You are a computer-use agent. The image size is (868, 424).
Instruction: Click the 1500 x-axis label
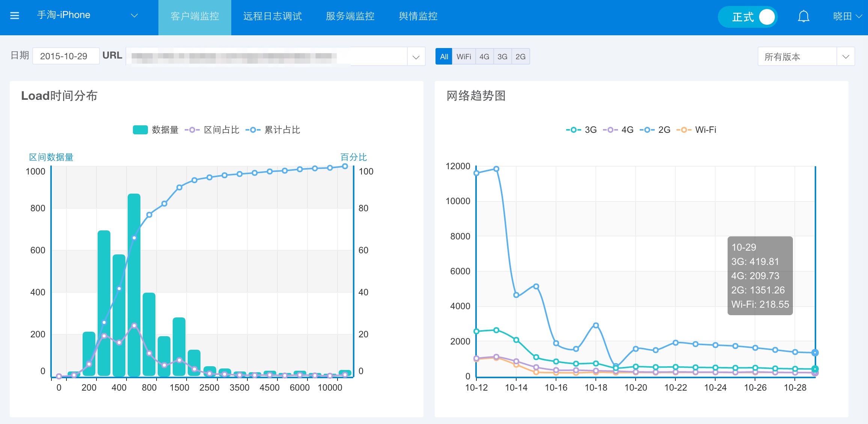click(x=179, y=388)
